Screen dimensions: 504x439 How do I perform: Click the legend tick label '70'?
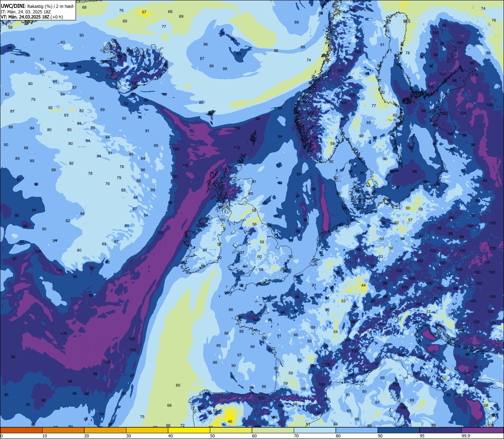(296, 436)
